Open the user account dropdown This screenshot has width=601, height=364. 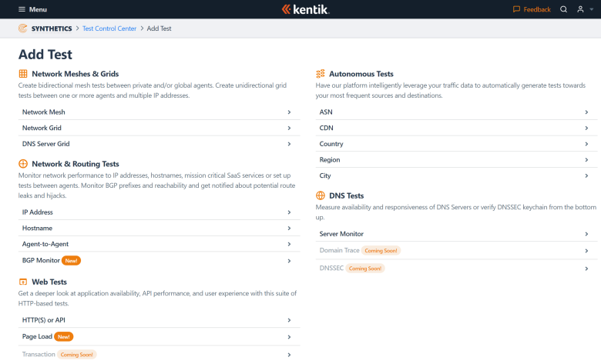point(583,9)
